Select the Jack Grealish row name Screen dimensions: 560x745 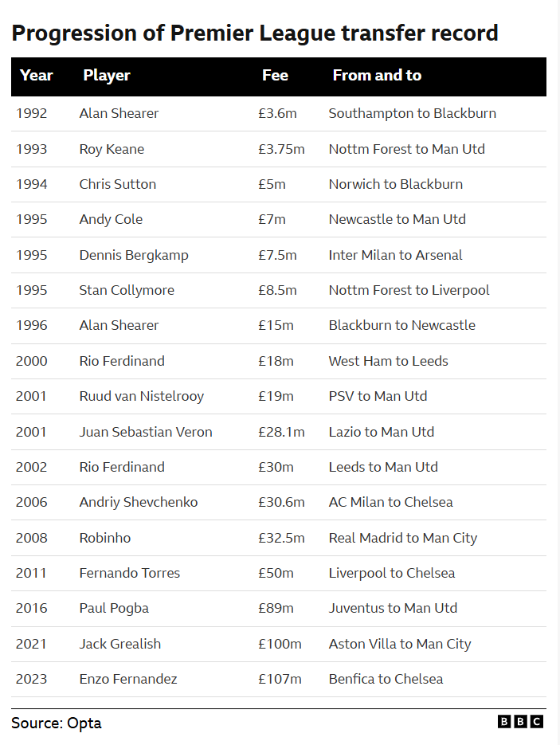120,644
